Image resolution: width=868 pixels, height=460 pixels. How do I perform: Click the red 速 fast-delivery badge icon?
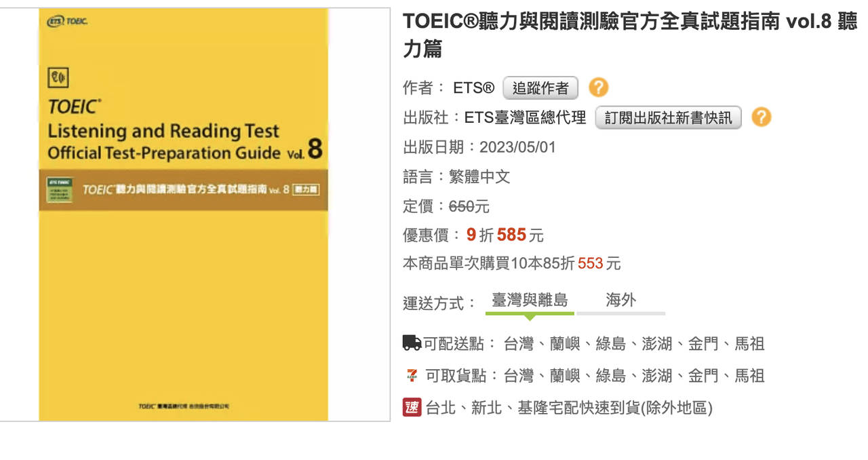coord(411,408)
